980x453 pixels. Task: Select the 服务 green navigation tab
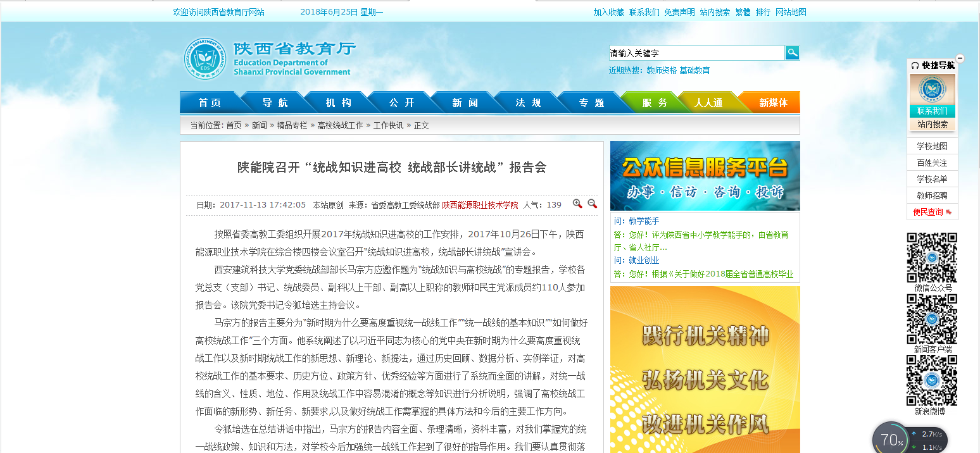point(655,102)
